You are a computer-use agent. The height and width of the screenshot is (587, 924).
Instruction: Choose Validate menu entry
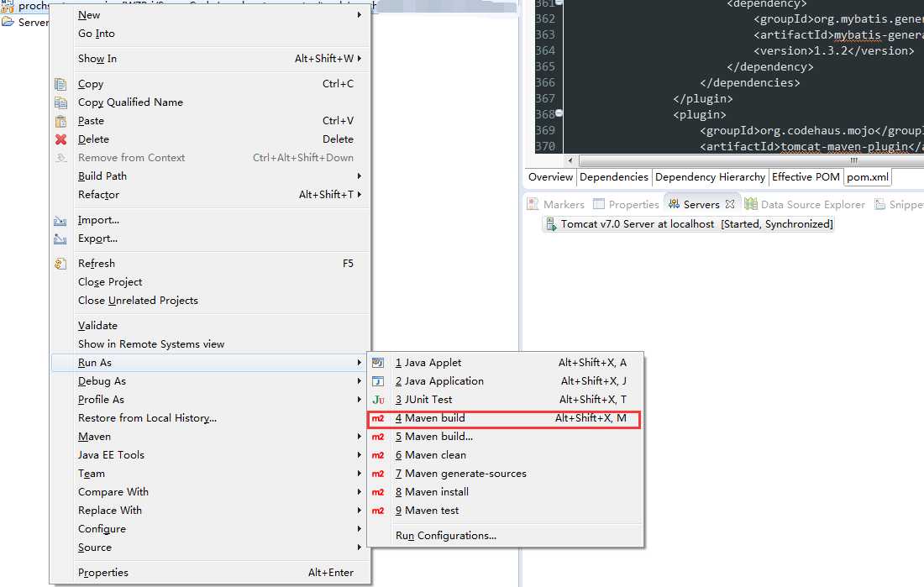coord(210,325)
